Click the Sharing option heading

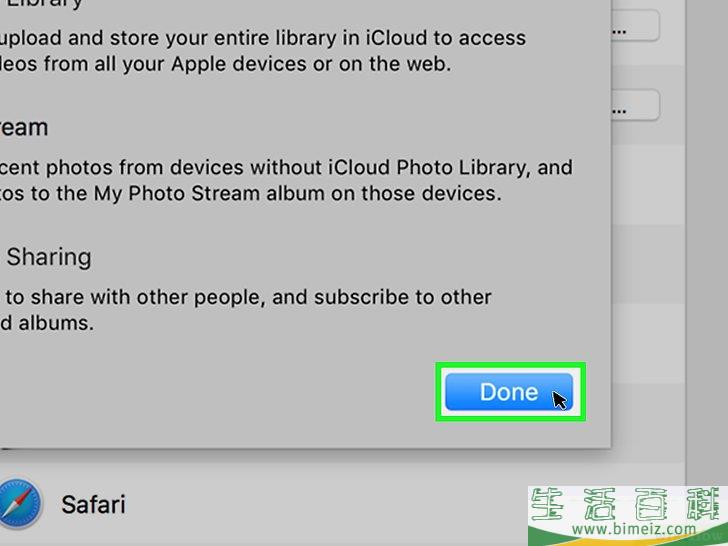point(49,257)
